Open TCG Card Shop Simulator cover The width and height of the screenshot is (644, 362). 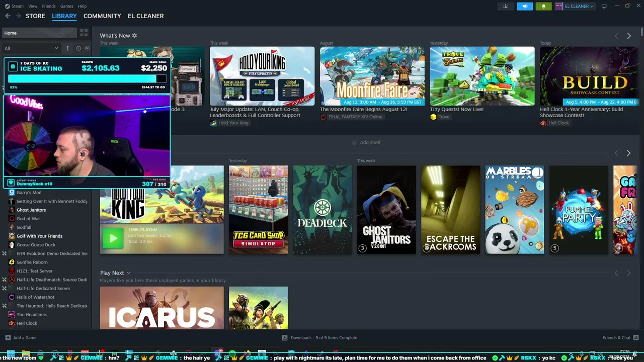click(x=259, y=210)
